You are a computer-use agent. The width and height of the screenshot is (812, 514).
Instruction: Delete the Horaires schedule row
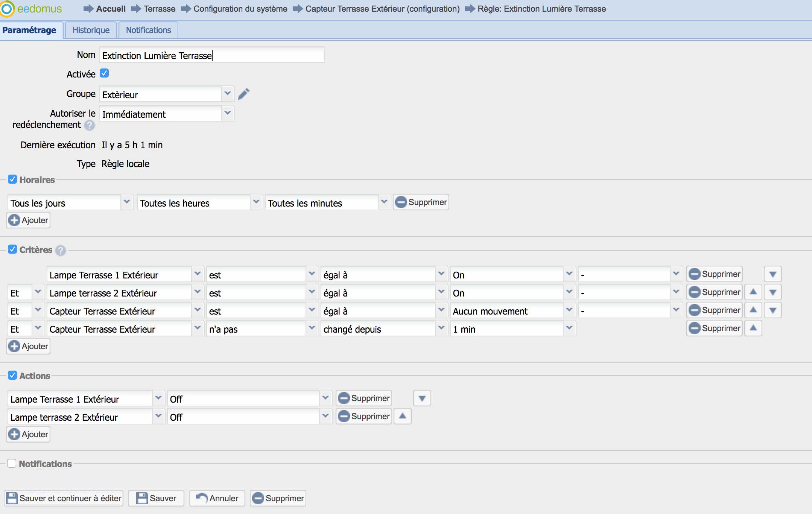(421, 202)
